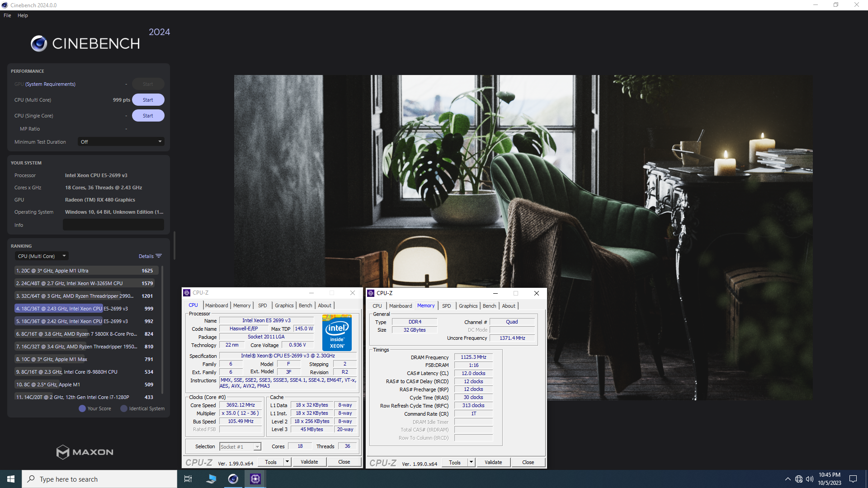Start the CPU Single Core benchmark
Screen dimensions: 868x488
(x=148, y=116)
